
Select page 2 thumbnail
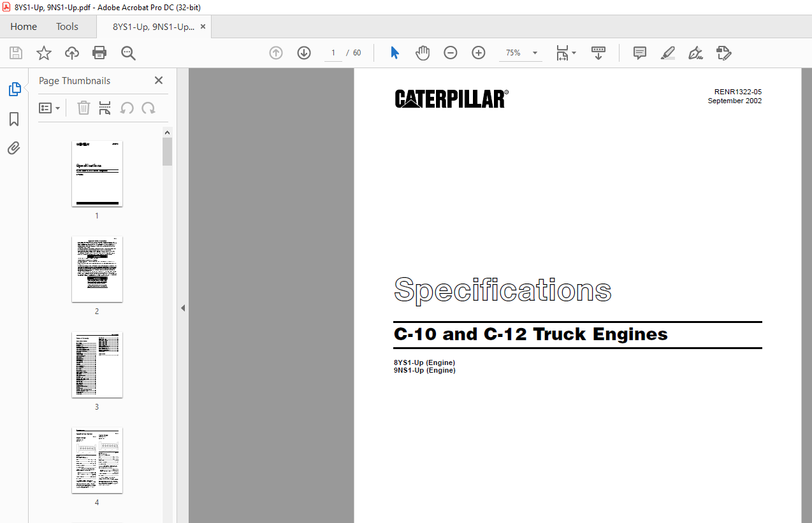click(97, 269)
